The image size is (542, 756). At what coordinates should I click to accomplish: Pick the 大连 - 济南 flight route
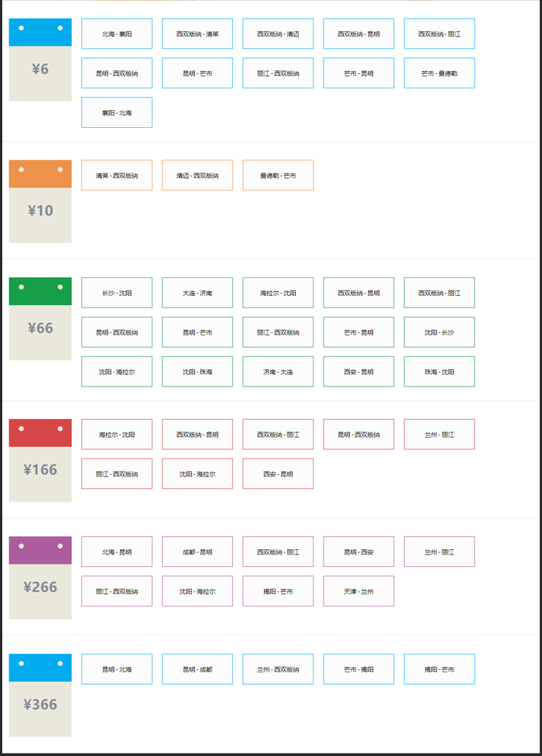(197, 294)
